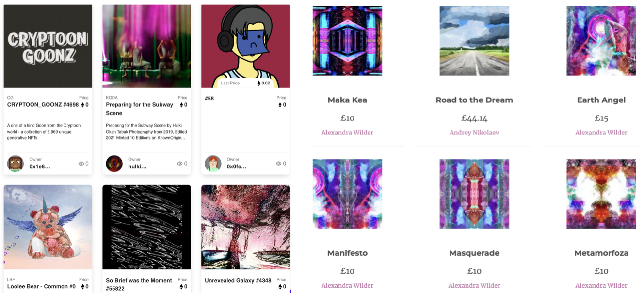Click Unrevealed Galaxy #4348 title

[x=238, y=281]
